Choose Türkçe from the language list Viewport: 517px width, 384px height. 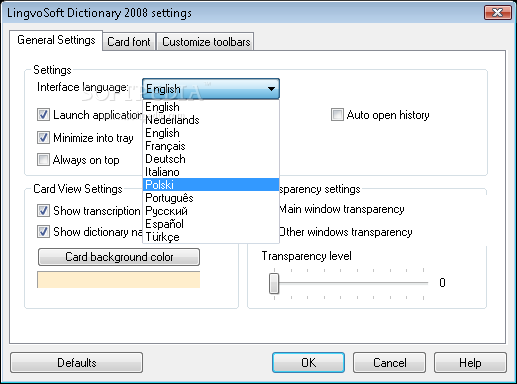tap(211, 237)
